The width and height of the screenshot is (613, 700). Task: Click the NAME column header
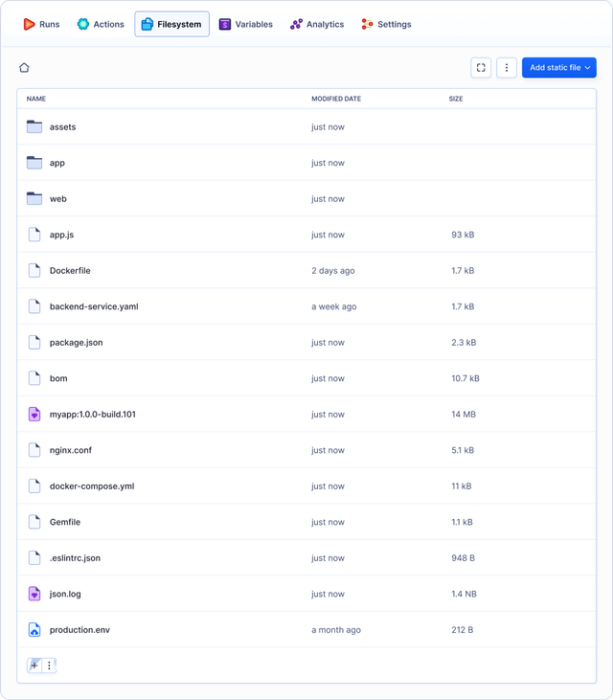pyautogui.click(x=36, y=99)
